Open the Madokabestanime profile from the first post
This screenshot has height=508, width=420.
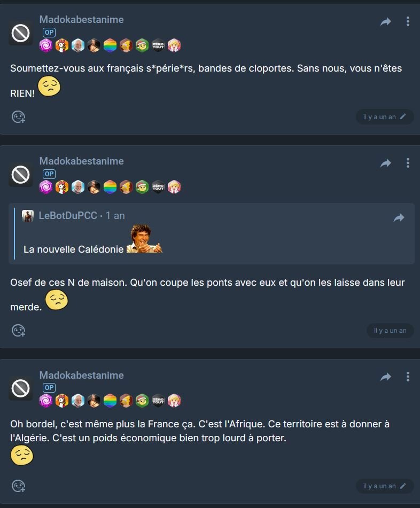(x=81, y=19)
